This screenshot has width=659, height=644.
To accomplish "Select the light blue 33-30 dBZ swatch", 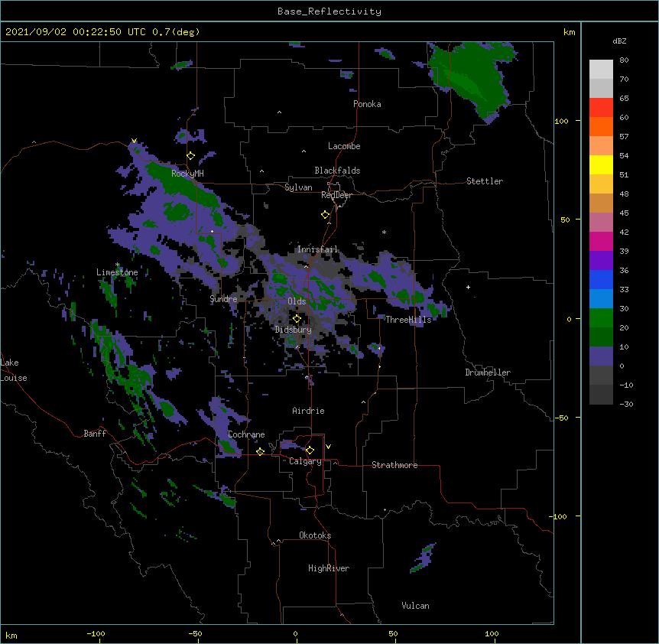I will click(601, 298).
